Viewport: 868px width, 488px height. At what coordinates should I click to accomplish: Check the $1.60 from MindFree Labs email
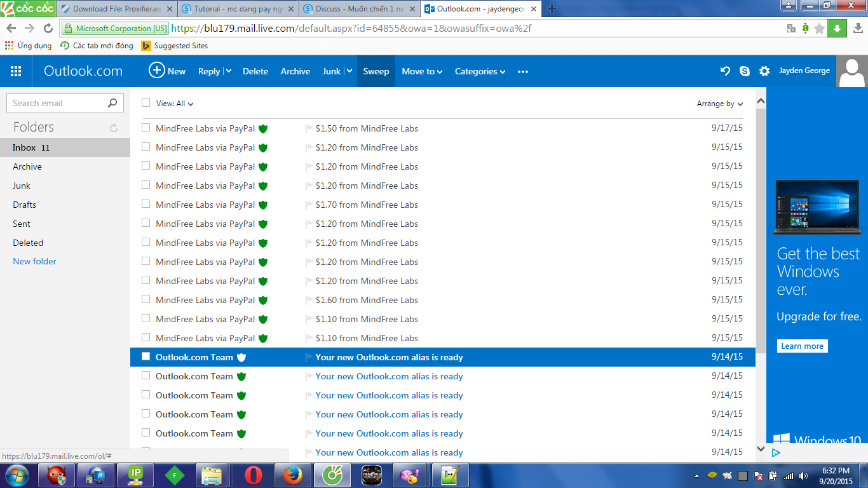(x=146, y=299)
